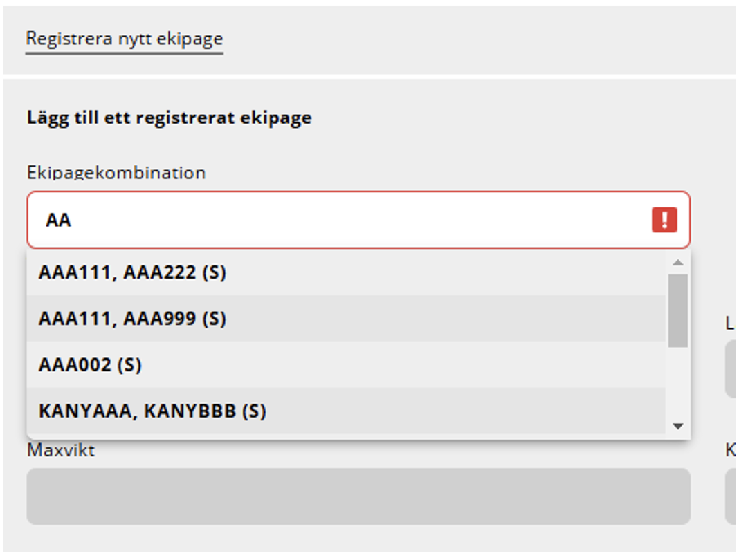Click the Maxvikt label
This screenshot has height=560, width=739.
pyautogui.click(x=61, y=450)
